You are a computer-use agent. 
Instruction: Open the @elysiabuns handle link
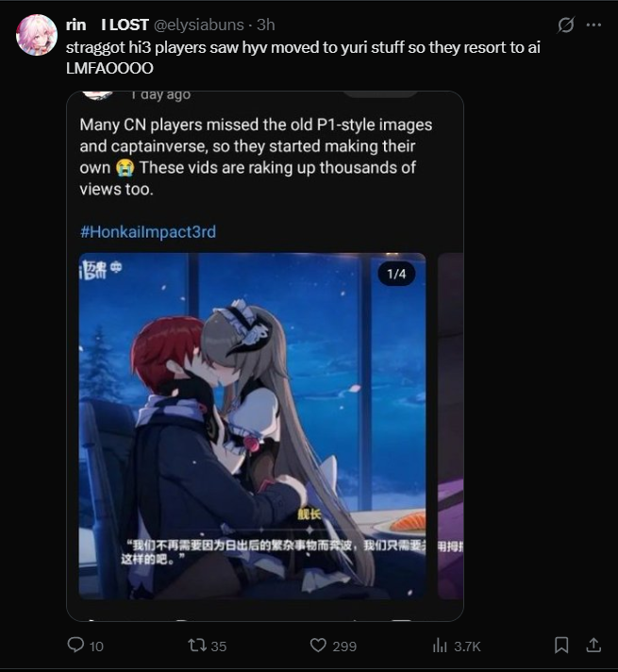199,25
